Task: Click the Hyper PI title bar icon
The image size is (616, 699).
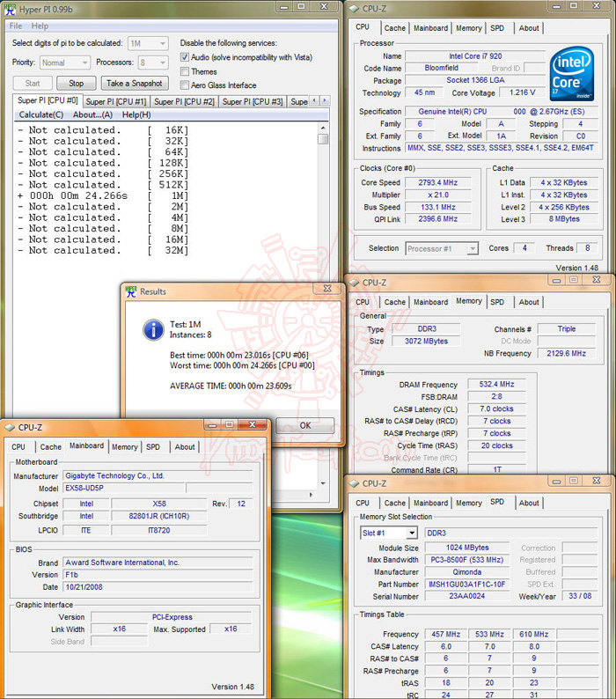Action: (x=10, y=9)
